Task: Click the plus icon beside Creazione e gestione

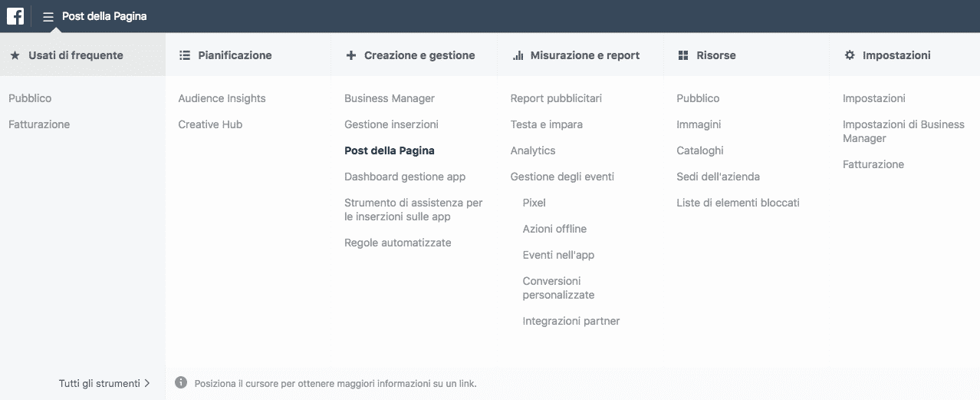Action: 351,55
